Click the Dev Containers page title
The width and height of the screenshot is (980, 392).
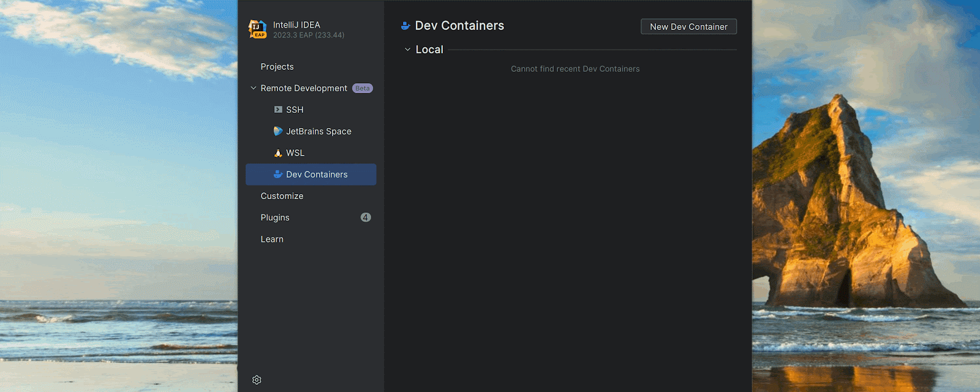(459, 26)
